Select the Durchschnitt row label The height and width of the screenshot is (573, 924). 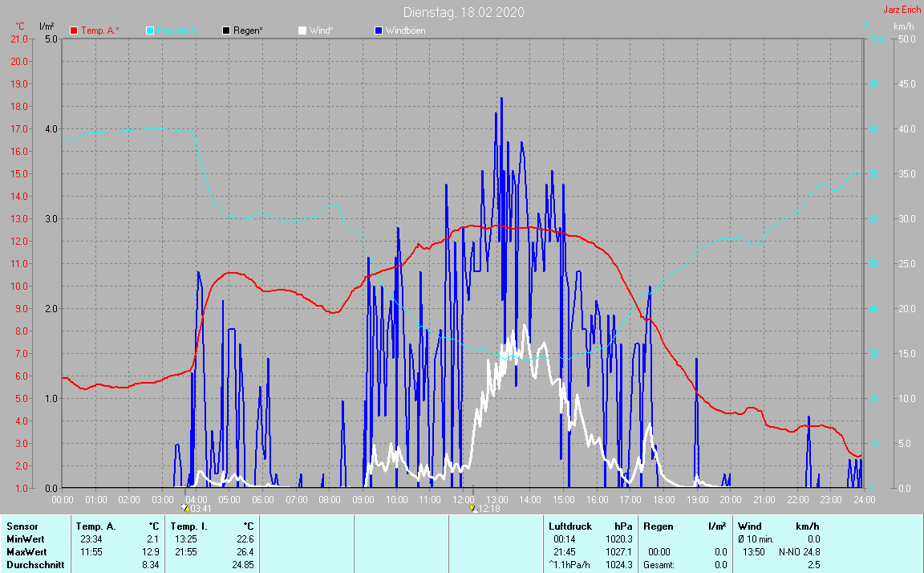tap(34, 565)
